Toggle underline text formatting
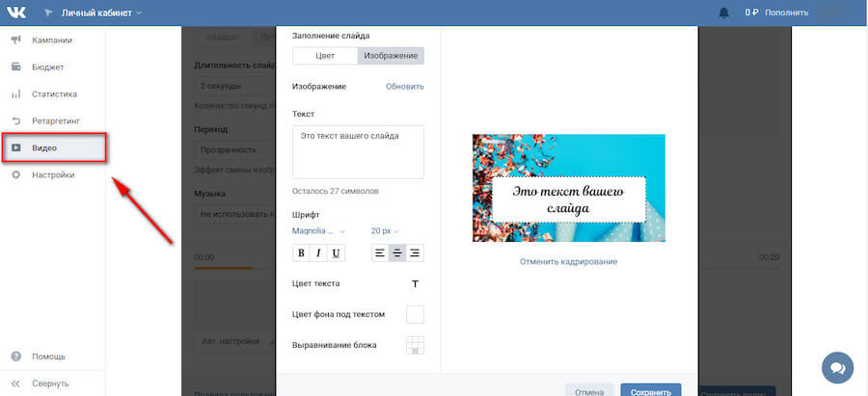This screenshot has height=396, width=868. click(x=336, y=253)
